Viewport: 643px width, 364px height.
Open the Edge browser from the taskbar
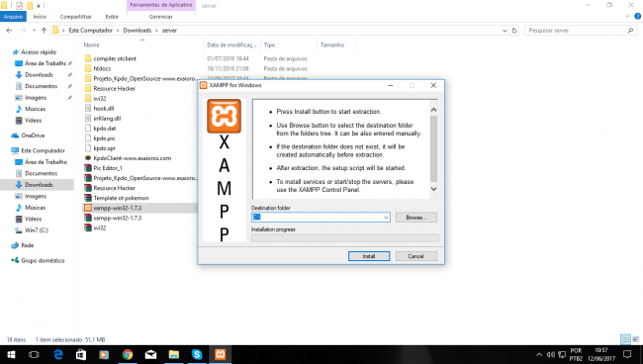tap(58, 354)
